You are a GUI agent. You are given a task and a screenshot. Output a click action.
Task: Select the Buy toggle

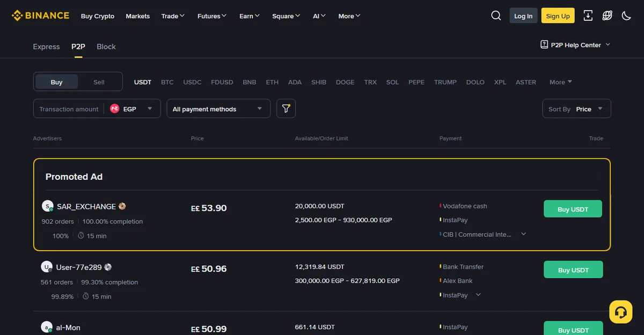pos(56,82)
